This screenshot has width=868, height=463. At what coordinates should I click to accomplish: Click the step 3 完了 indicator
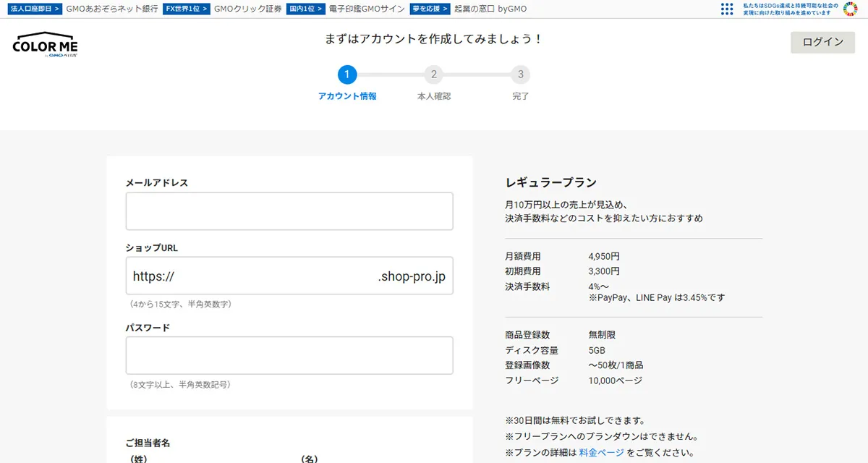pos(521,74)
